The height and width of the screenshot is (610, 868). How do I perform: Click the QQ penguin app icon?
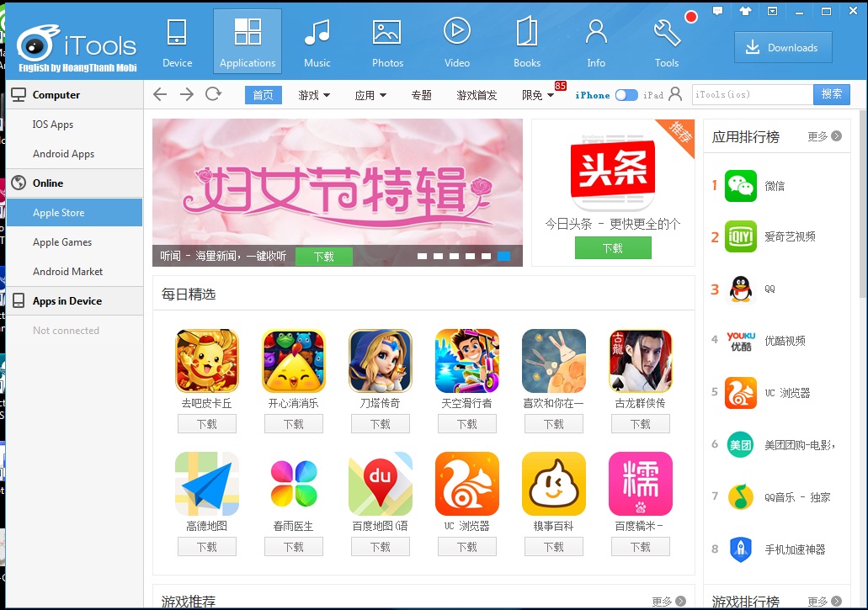[x=741, y=289]
